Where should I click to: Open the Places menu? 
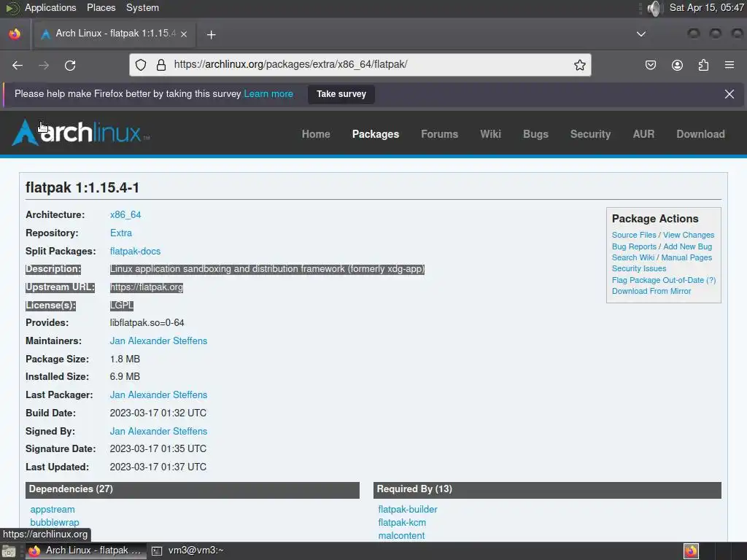pyautogui.click(x=101, y=7)
